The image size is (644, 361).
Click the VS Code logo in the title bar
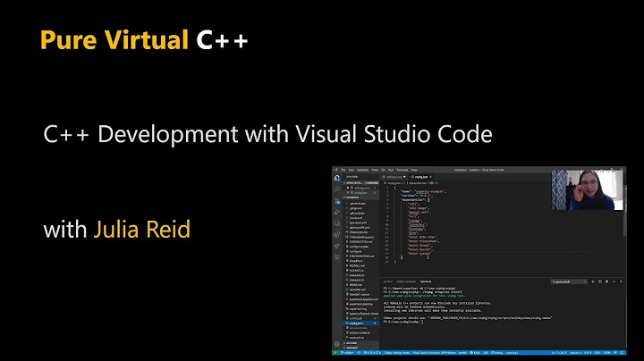pos(335,170)
